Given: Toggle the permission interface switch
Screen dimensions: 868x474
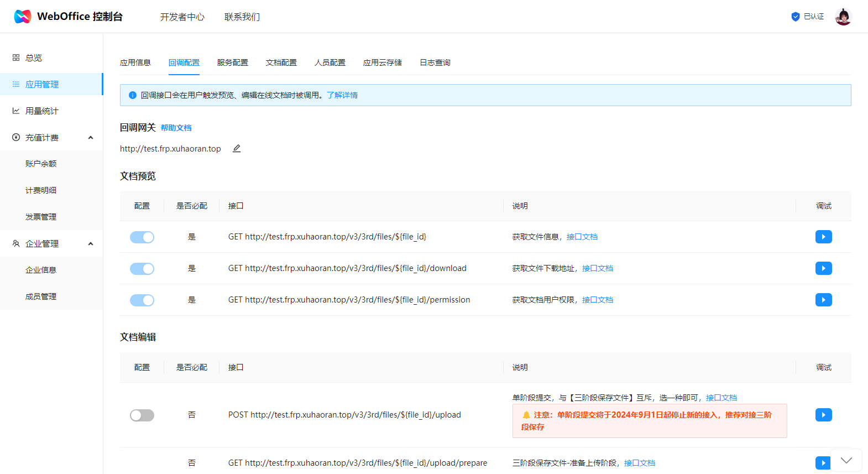Looking at the screenshot, I should coord(142,300).
